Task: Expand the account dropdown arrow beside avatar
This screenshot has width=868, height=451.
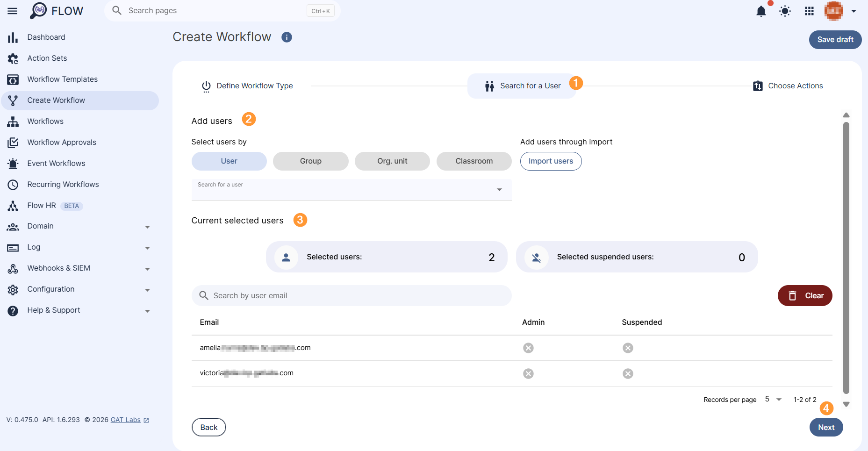Action: click(854, 11)
